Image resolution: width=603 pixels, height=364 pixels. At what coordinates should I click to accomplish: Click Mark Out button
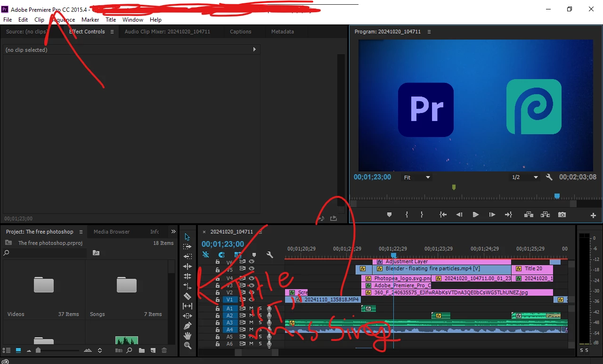click(x=422, y=215)
